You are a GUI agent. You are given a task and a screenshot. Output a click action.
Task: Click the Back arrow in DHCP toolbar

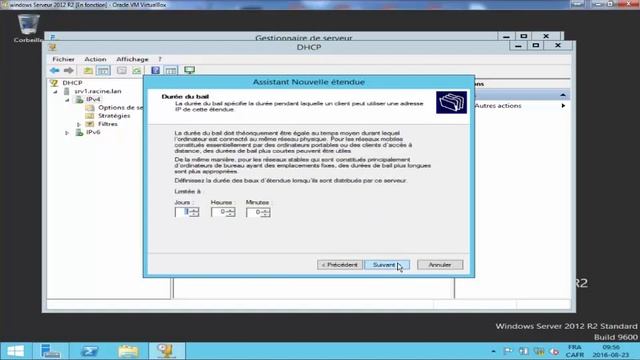(x=54, y=71)
